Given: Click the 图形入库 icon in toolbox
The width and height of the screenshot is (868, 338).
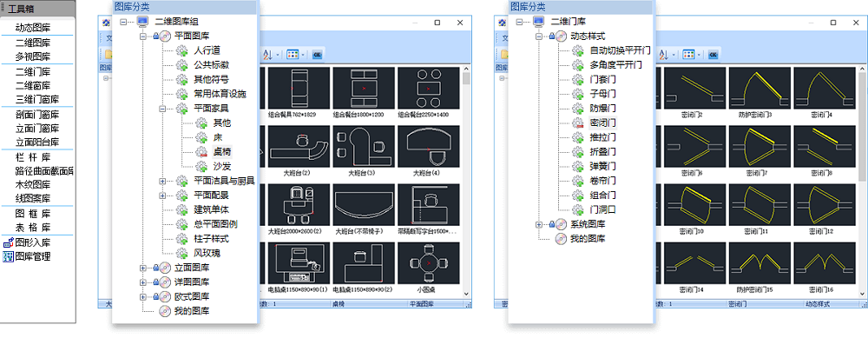Looking at the screenshot, I should pos(8,242).
